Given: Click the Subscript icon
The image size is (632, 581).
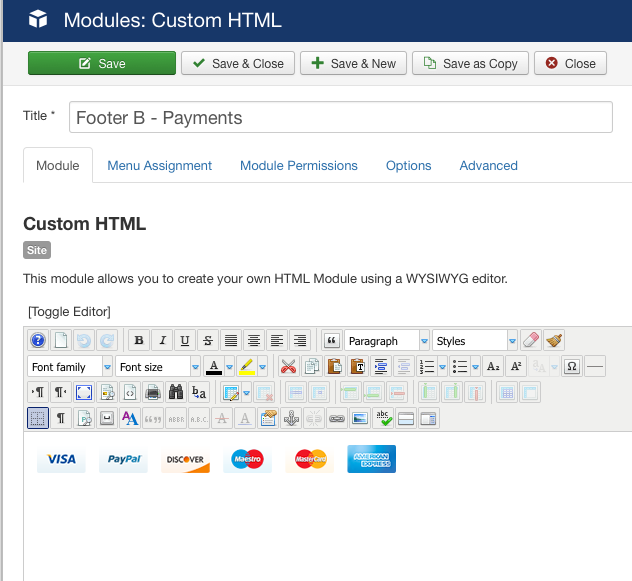Looking at the screenshot, I should (493, 367).
